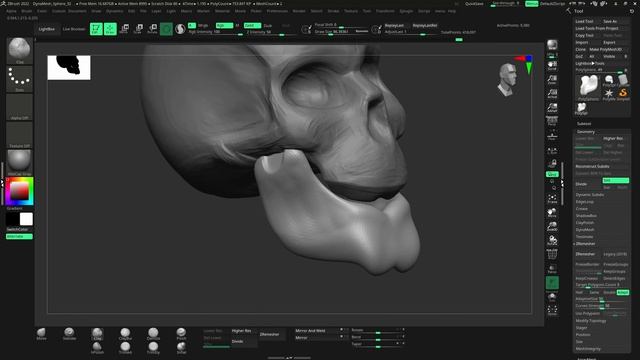This screenshot has width=640, height=360.
Task: Click the AAHalf icon
Action: pos(552,108)
